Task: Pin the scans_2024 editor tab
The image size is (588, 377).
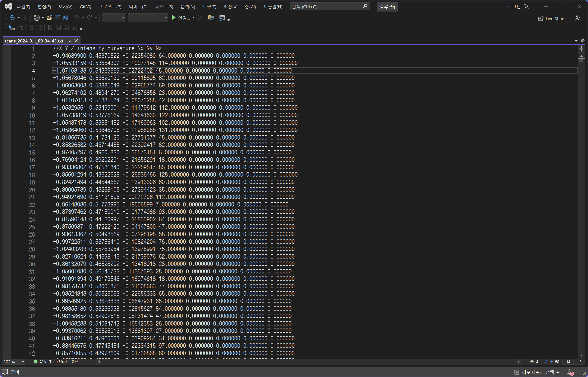Action: pos(69,41)
